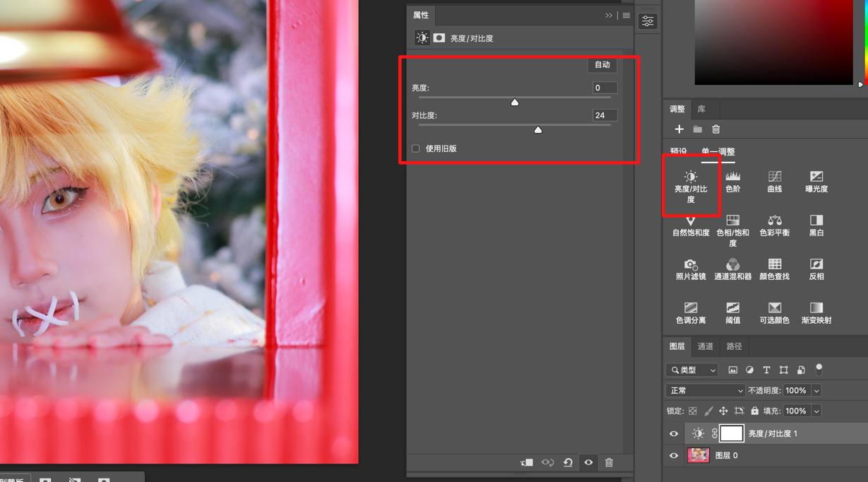Open the layer filter 类型 dropdown
Screen dimensions: 868x482
pos(691,370)
